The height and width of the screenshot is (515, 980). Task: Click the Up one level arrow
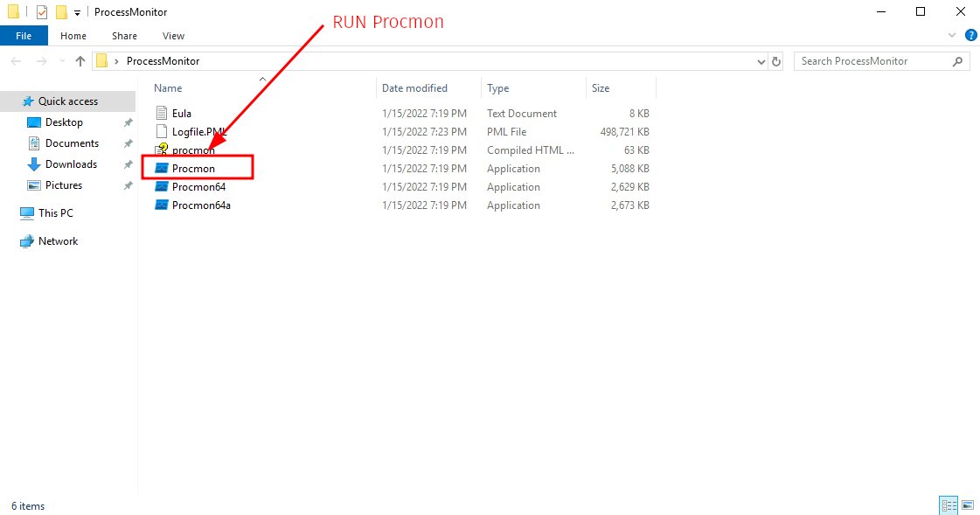click(x=80, y=61)
